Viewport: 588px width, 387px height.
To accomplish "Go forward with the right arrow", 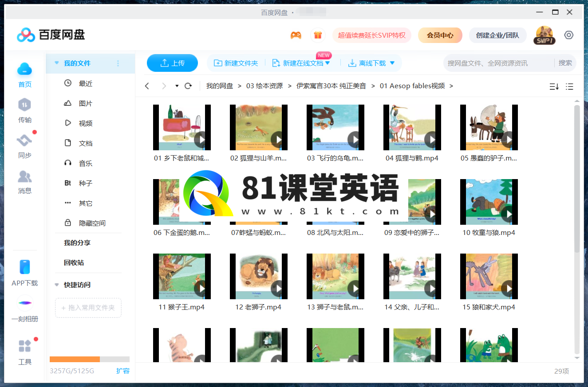I will coord(164,86).
